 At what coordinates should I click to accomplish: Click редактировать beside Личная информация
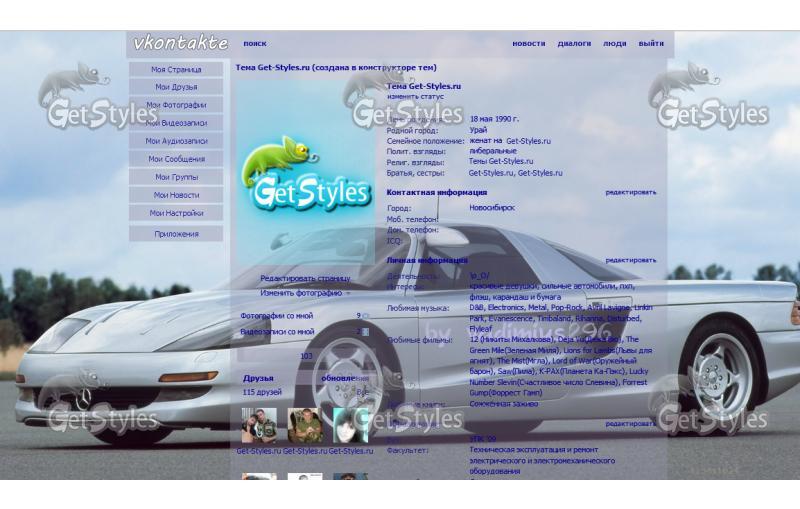(x=631, y=260)
